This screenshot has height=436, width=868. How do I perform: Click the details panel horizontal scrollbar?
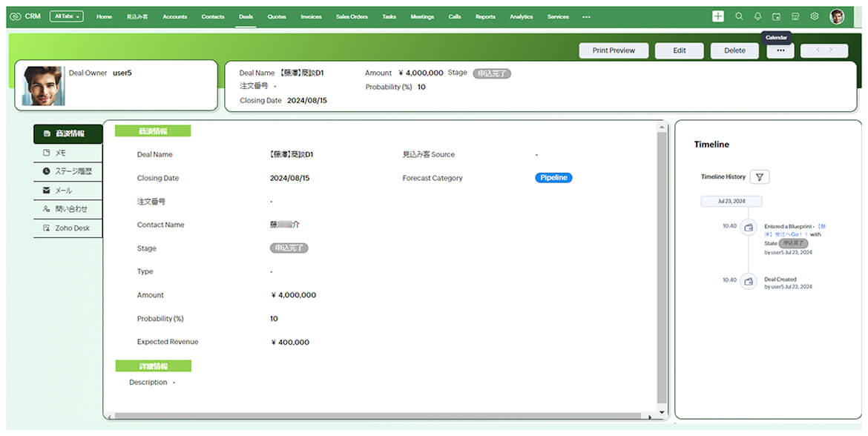pos(378,416)
